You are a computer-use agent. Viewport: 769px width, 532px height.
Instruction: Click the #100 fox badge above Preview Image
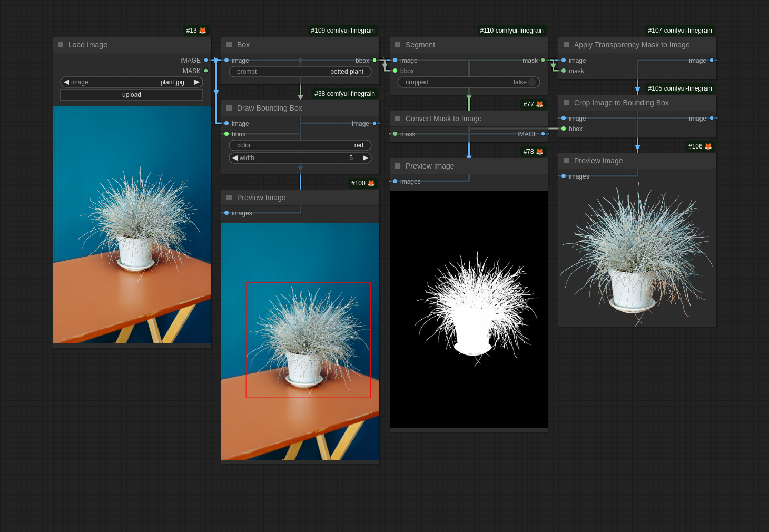click(x=363, y=183)
